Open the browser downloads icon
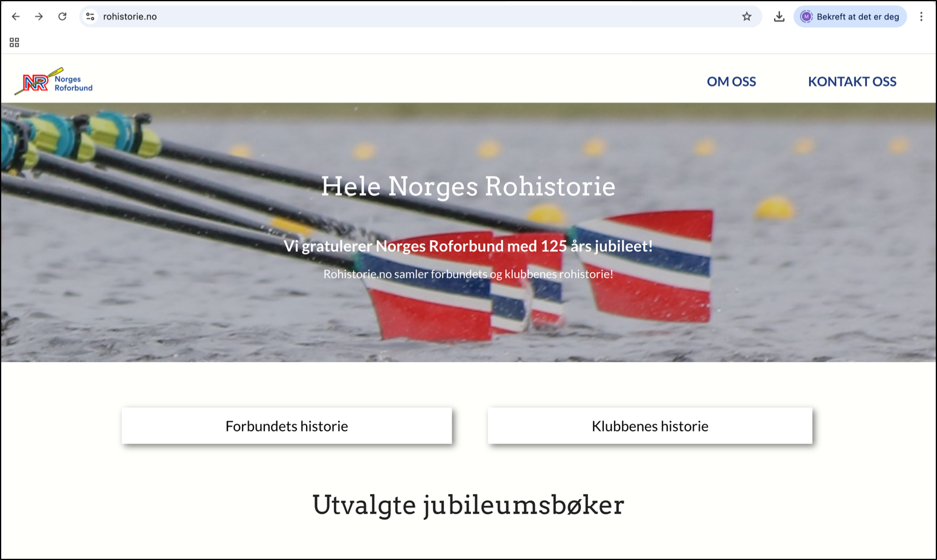 coord(779,17)
